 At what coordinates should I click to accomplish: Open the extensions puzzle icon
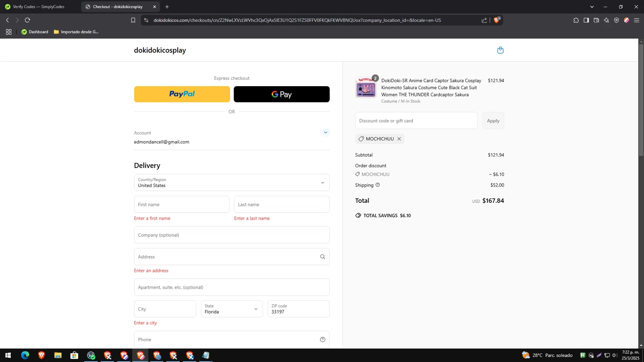pos(576,20)
